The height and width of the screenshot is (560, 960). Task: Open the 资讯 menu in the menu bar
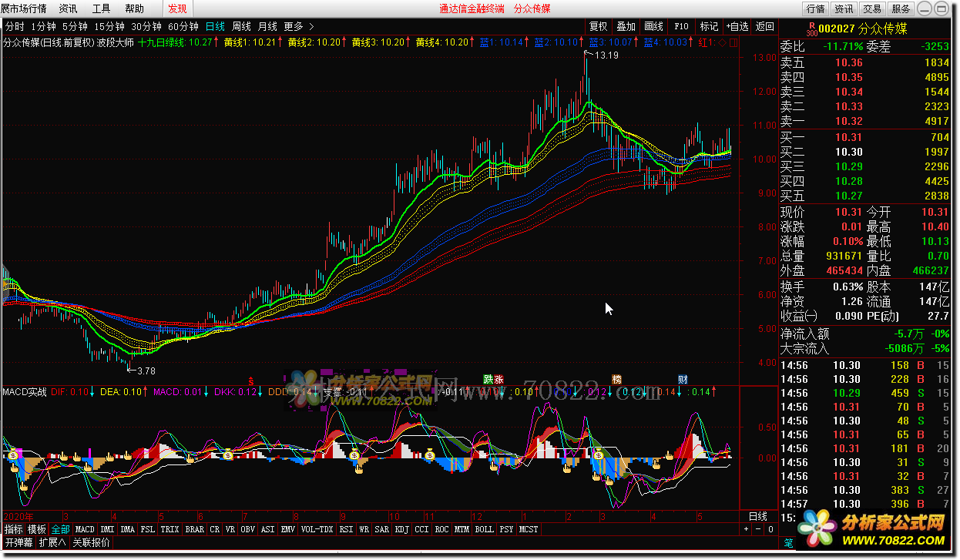[68, 8]
